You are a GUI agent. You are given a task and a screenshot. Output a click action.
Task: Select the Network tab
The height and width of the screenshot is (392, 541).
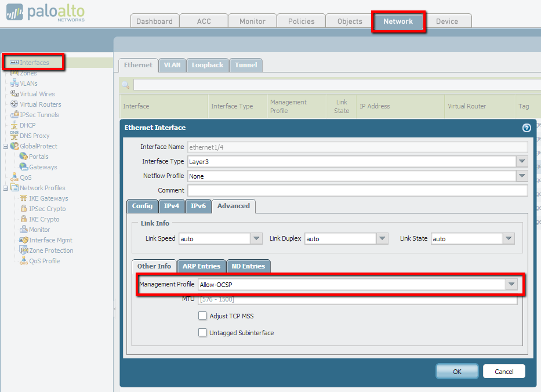click(x=398, y=21)
